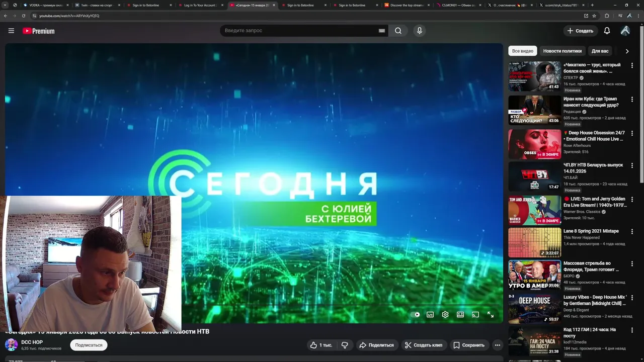This screenshot has width=644, height=362.
Task: Open the Иран или Куба video thumbnail
Action: click(x=534, y=110)
